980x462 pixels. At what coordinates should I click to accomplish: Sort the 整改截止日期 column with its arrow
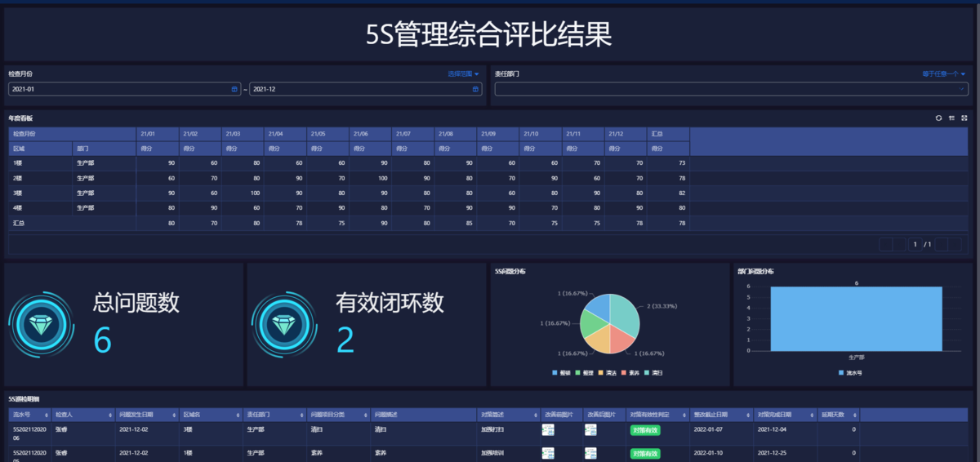[x=748, y=415]
